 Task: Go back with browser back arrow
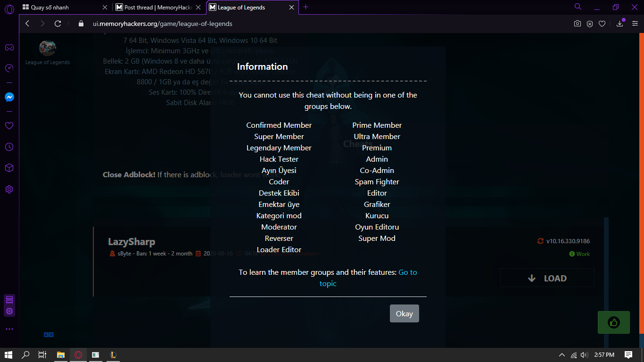(x=27, y=24)
